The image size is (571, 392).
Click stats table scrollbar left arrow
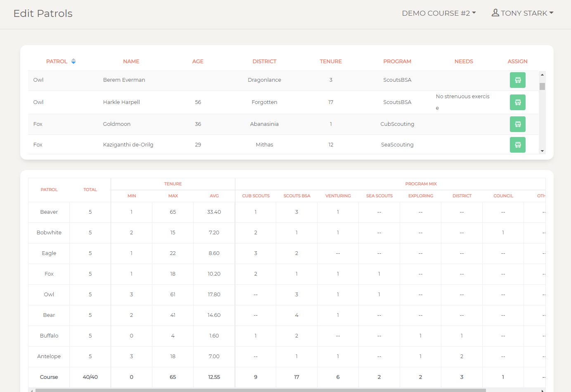tap(31, 390)
